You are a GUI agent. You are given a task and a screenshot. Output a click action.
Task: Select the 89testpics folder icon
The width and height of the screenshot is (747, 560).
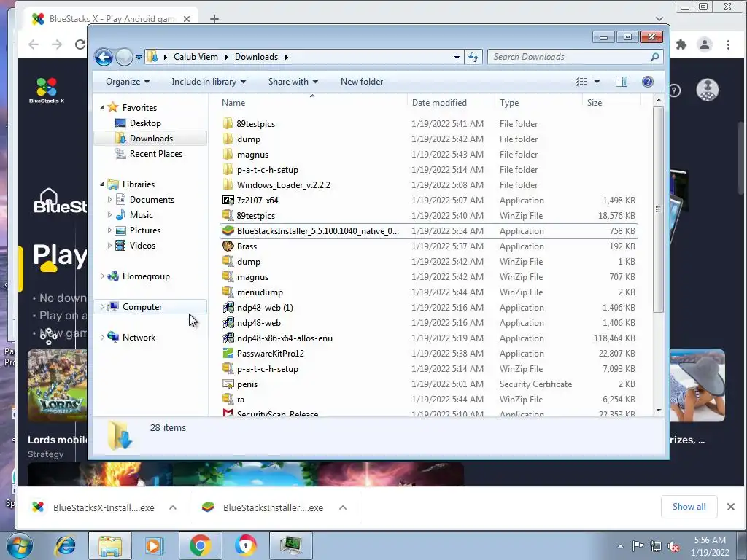tap(228, 124)
